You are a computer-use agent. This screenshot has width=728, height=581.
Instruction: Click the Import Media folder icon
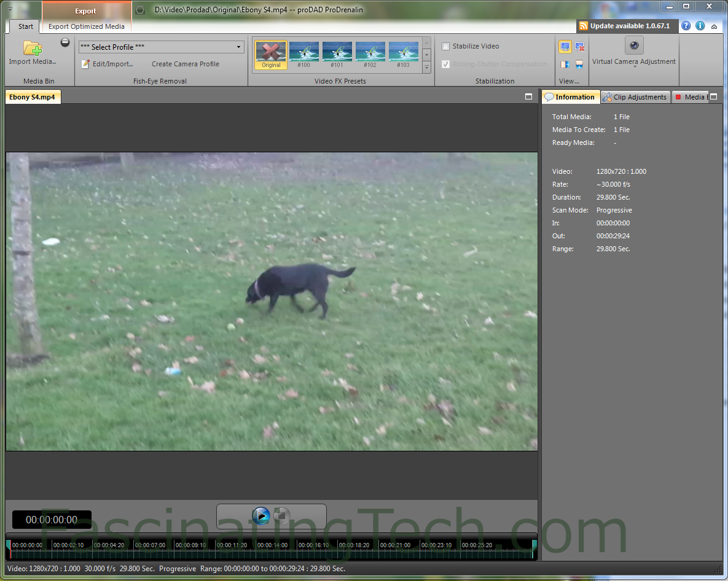coord(33,49)
